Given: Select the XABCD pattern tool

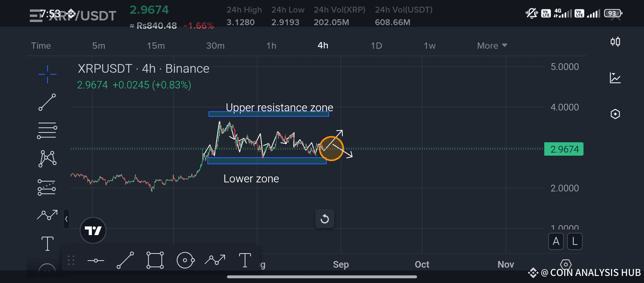Looking at the screenshot, I should tap(48, 159).
